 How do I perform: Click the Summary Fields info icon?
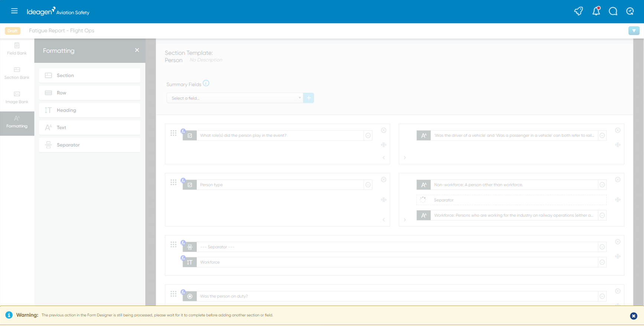(206, 83)
